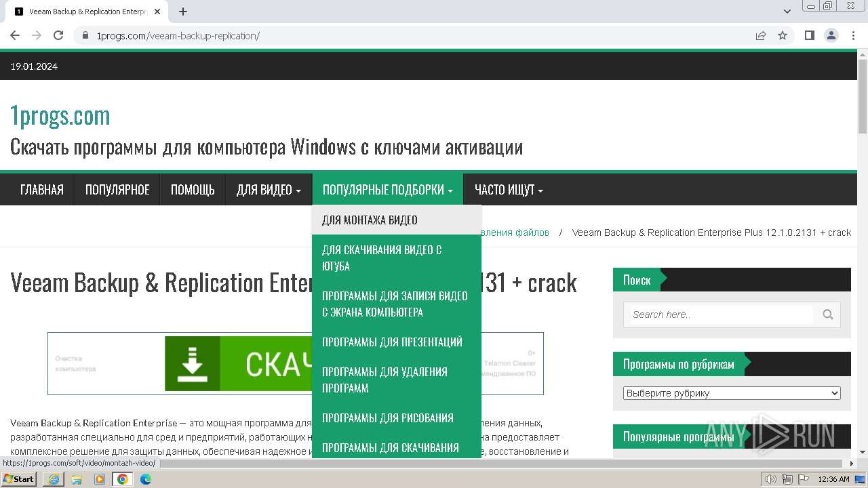Click vertical scrollbar down arrow
868x488 pixels.
pos(863,453)
